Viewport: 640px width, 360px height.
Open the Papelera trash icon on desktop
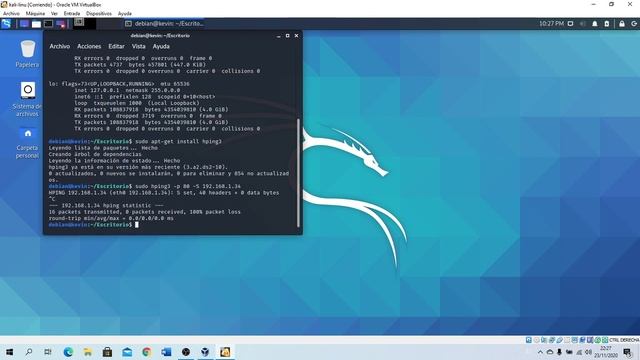click(27, 53)
